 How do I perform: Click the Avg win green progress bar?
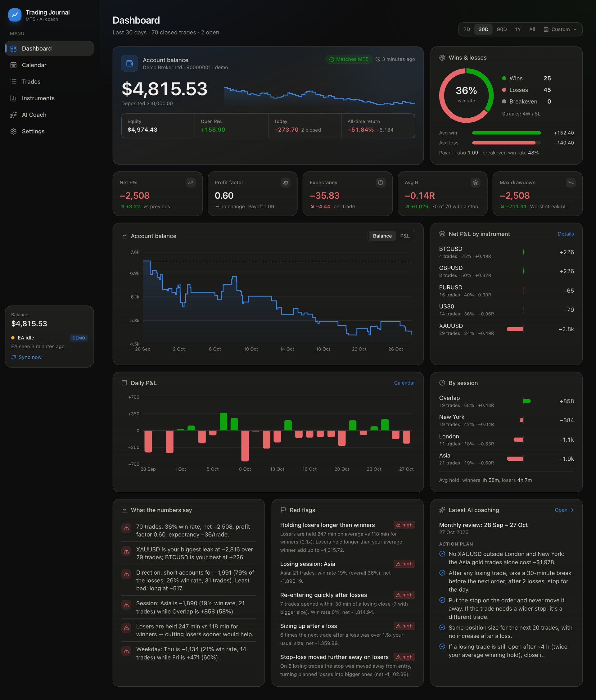tap(506, 133)
